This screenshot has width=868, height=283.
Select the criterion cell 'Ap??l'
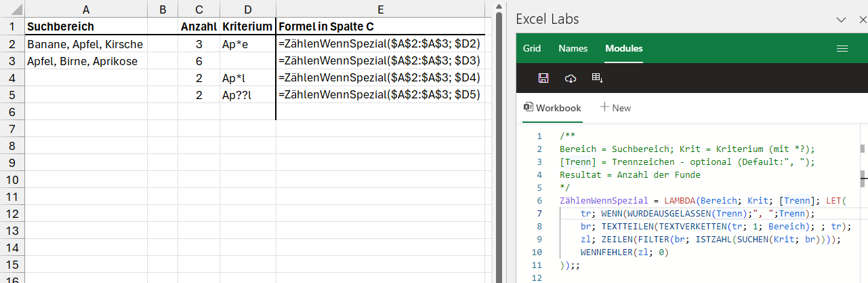pyautogui.click(x=247, y=95)
